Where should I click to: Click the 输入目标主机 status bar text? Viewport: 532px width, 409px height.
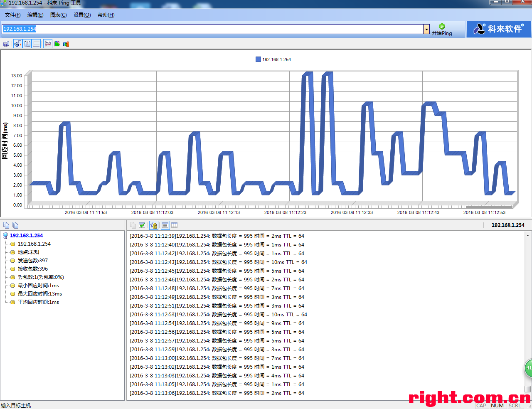click(x=16, y=406)
